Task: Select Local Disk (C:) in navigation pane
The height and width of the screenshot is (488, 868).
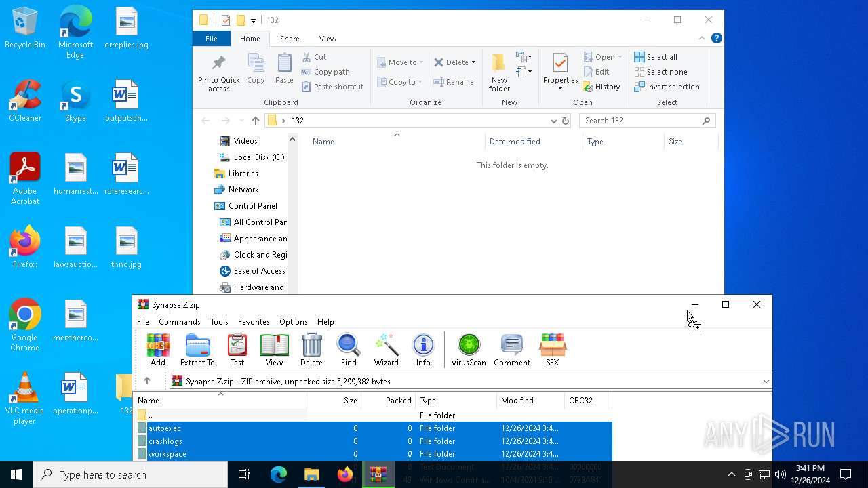Action: pos(252,157)
